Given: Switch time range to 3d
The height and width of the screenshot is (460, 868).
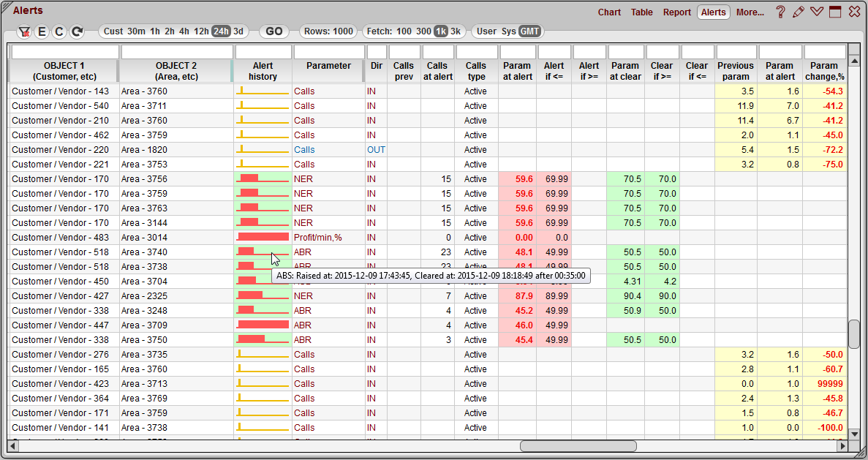Looking at the screenshot, I should 239,31.
